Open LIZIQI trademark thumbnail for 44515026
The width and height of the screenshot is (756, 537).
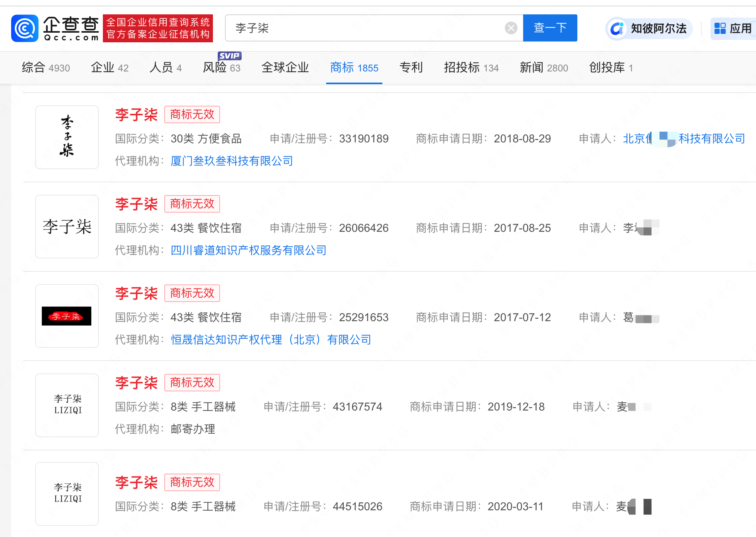67,494
